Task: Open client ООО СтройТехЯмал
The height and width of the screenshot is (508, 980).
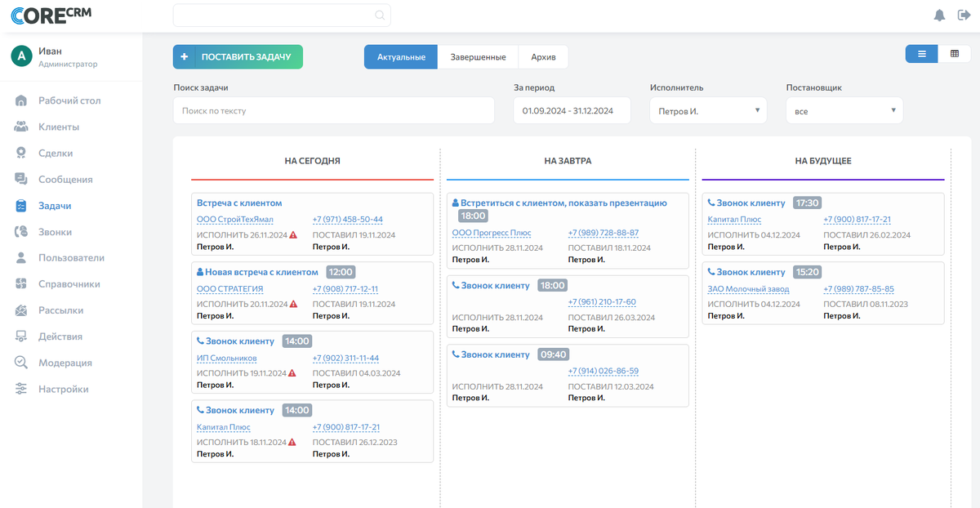Action: click(235, 220)
